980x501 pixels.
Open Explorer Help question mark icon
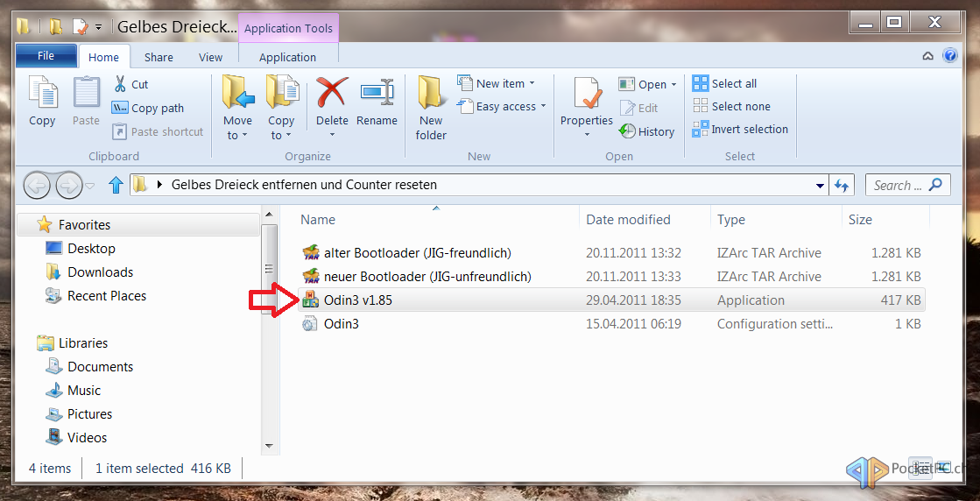(x=949, y=55)
